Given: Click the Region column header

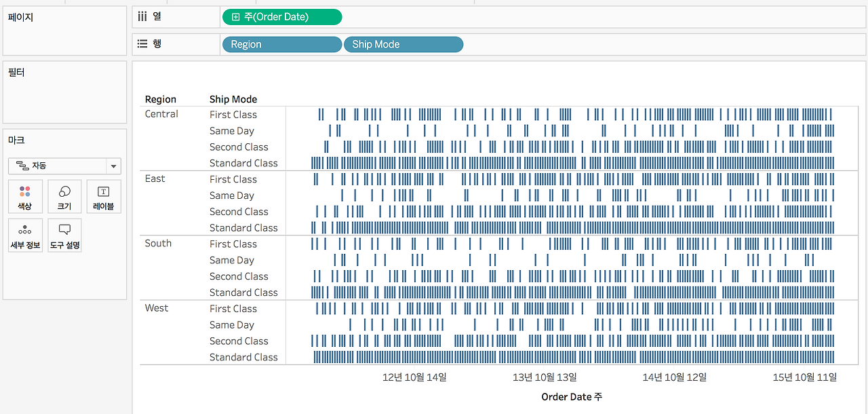Looking at the screenshot, I should coord(161,99).
